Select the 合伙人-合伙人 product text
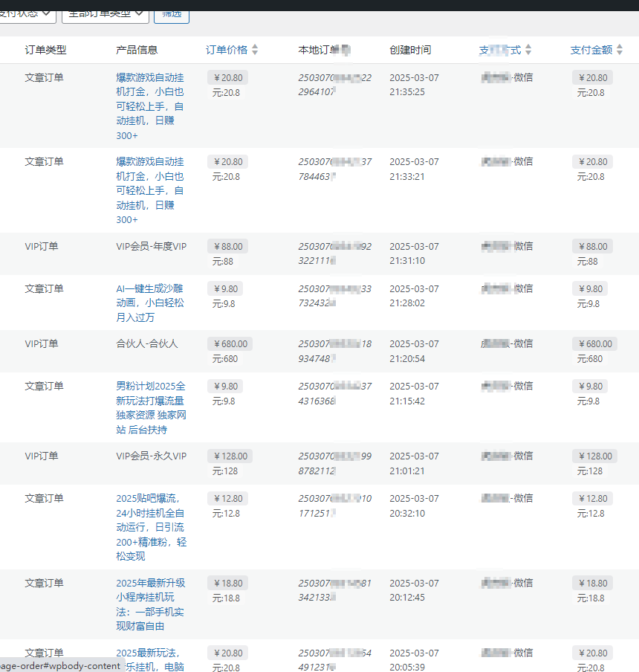 (x=147, y=343)
